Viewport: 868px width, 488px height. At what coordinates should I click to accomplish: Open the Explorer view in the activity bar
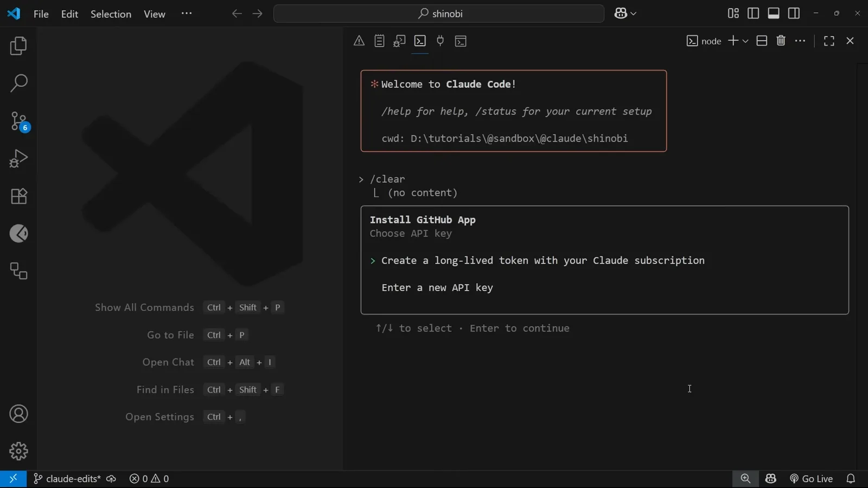click(18, 46)
